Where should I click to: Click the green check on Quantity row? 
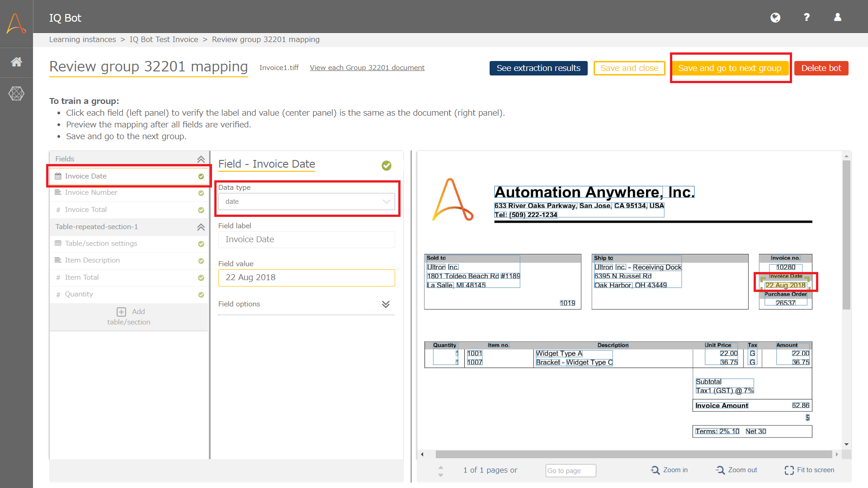(x=201, y=295)
